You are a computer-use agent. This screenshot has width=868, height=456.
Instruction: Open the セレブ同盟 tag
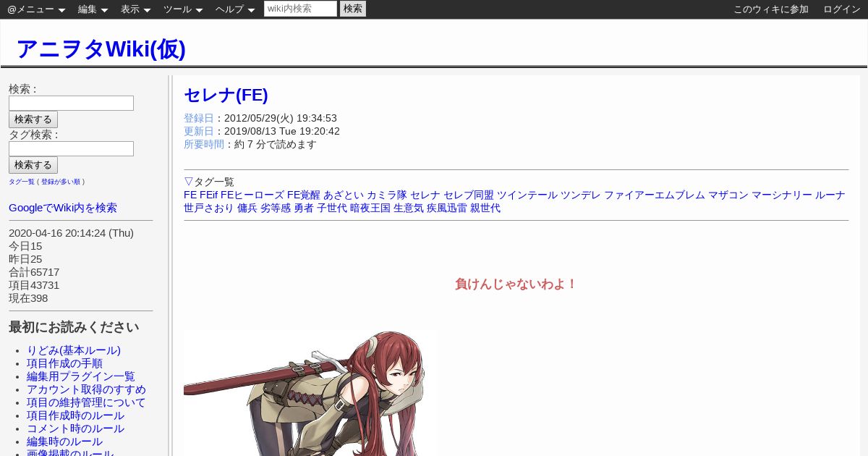pos(469,195)
